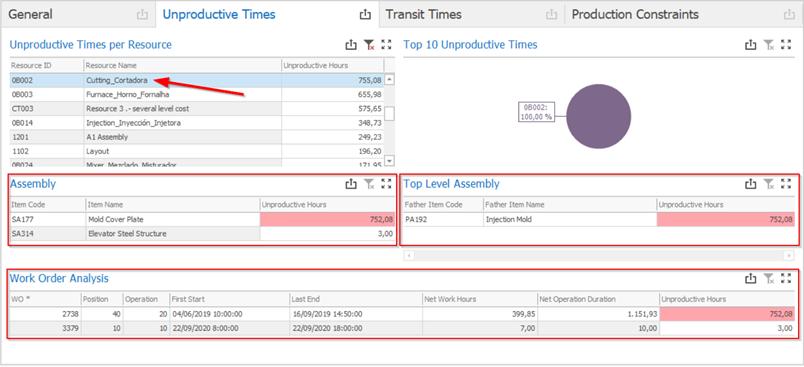Click resource table scrollbar down arrow
This screenshot has width=804, height=367.
389,160
